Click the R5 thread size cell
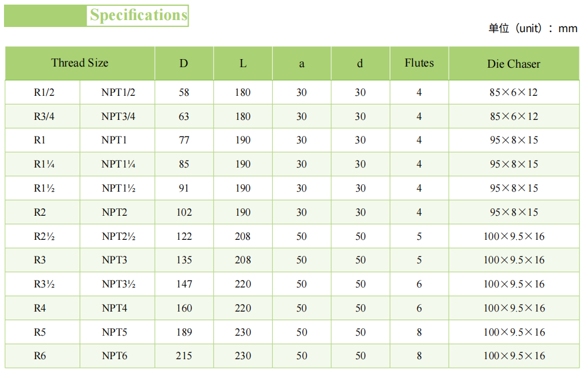Viewport: 588px width, 377px height. pos(40,332)
